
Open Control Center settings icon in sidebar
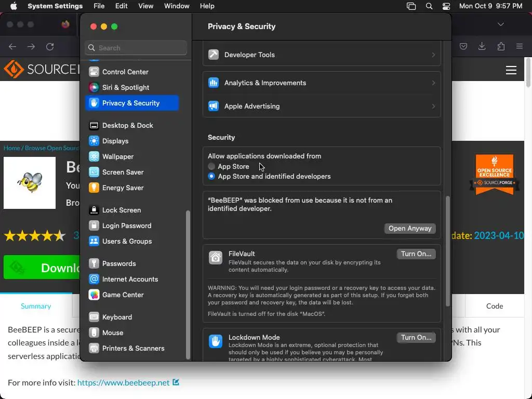[94, 72]
